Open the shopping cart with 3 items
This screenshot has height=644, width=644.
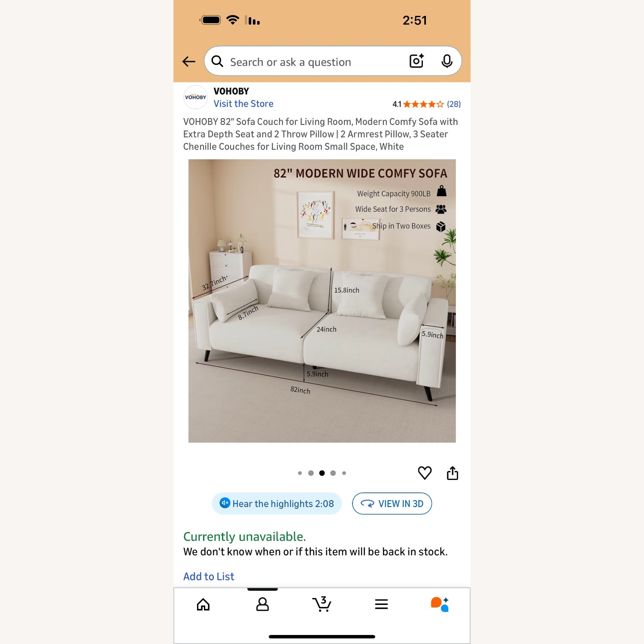322,604
